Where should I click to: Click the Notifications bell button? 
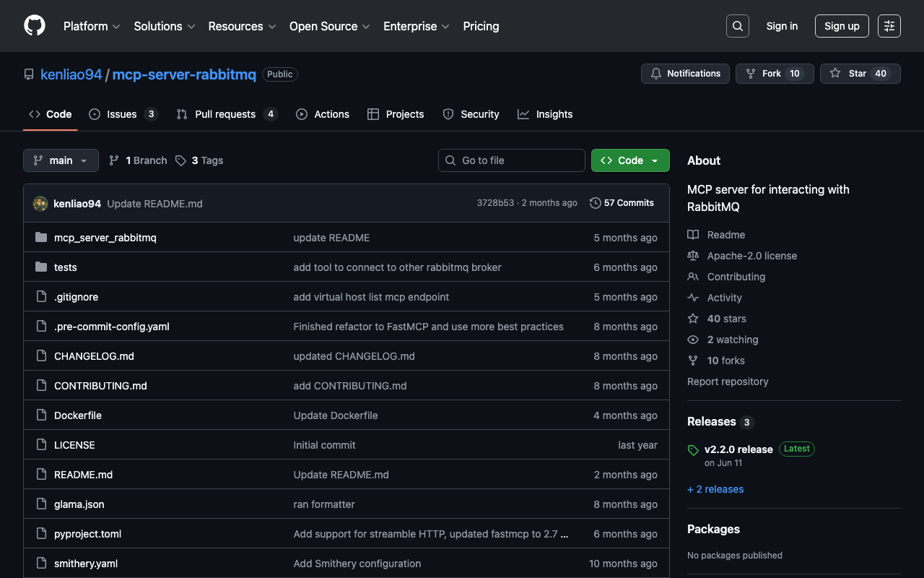tap(685, 74)
